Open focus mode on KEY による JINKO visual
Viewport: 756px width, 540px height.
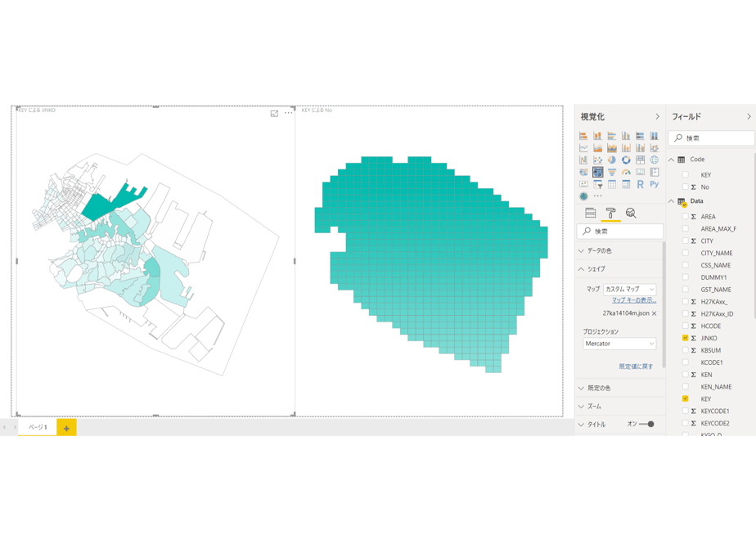[x=274, y=113]
